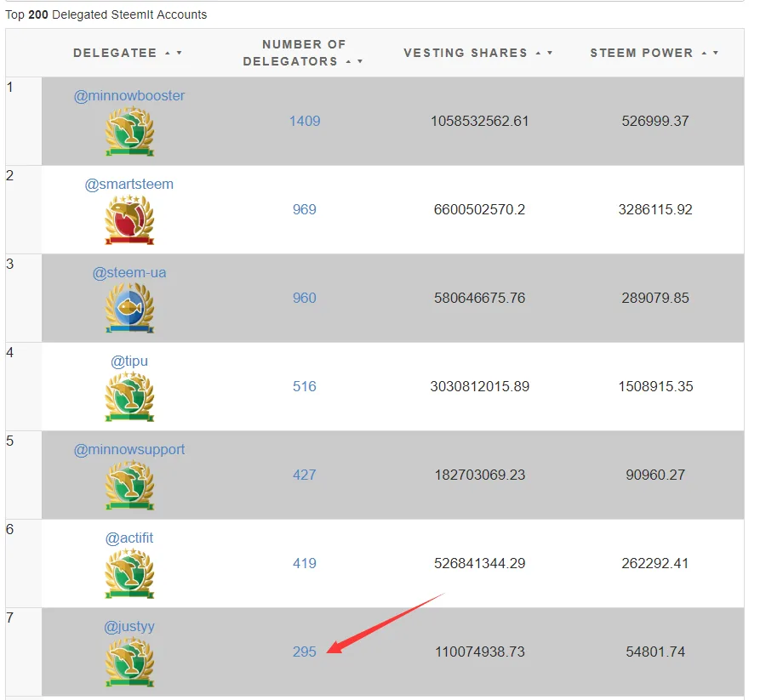Screen dimensions: 783x700
Task: Select steem power value 262292.41
Action: [x=655, y=563]
